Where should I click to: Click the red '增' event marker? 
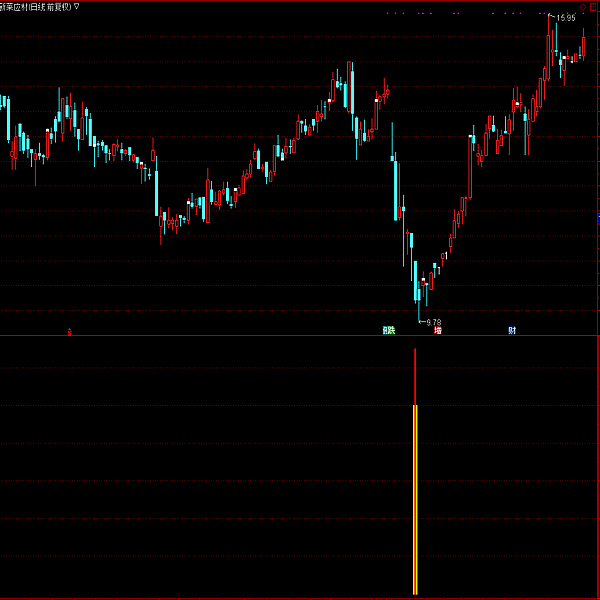437,330
